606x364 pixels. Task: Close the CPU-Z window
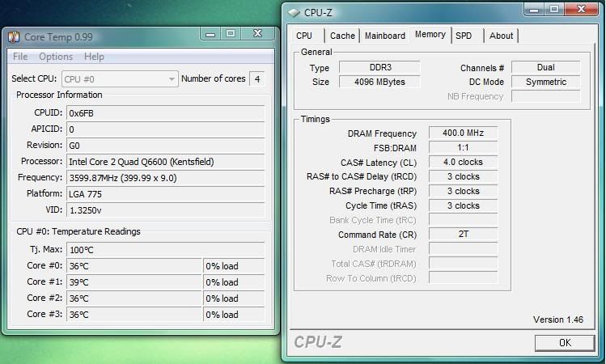point(581,9)
